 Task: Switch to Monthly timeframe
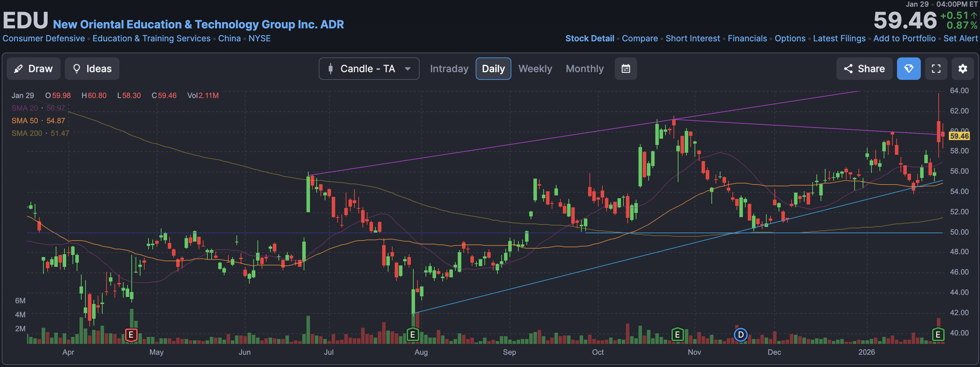585,69
